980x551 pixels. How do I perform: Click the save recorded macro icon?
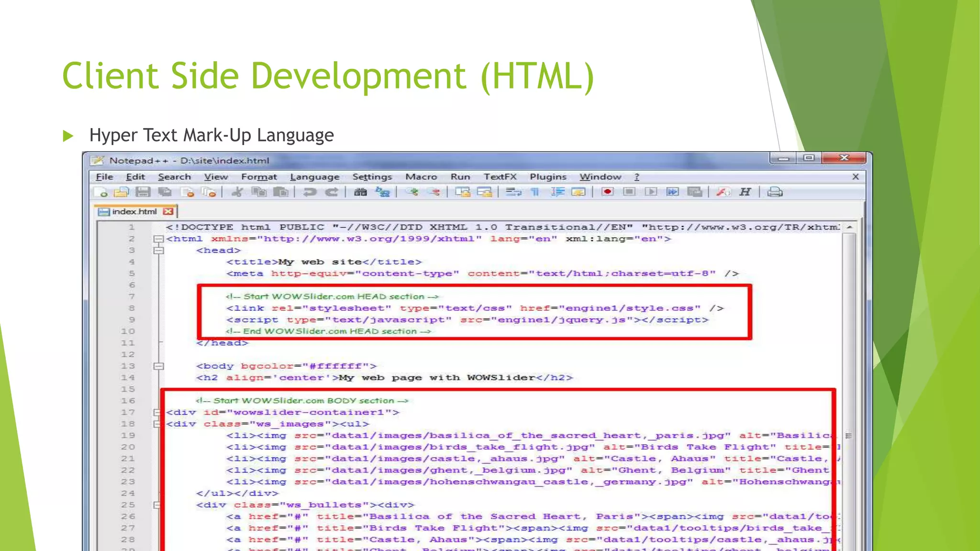pyautogui.click(x=694, y=192)
